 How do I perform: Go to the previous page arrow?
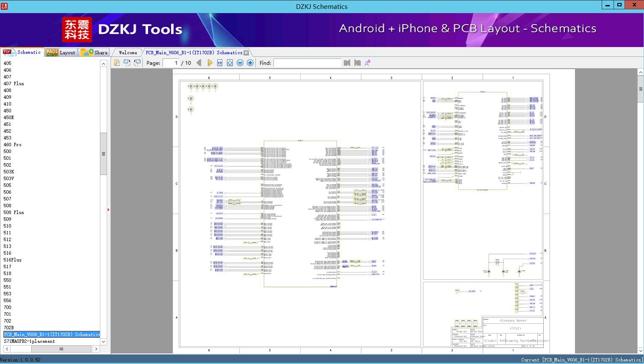point(199,63)
